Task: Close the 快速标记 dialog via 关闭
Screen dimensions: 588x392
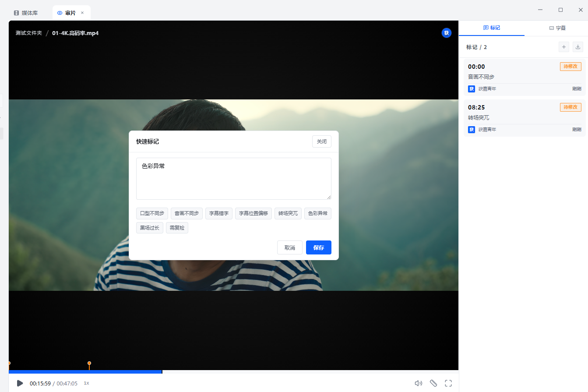Action: pyautogui.click(x=322, y=141)
